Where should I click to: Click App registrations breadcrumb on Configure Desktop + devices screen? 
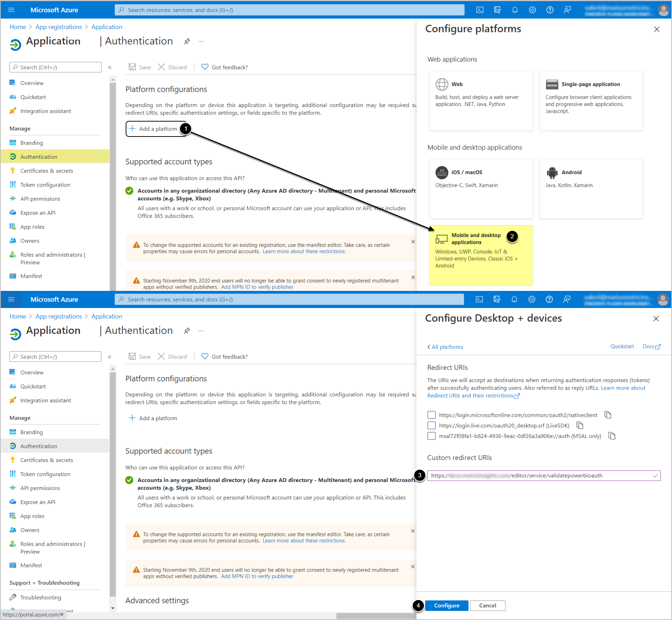click(x=59, y=316)
